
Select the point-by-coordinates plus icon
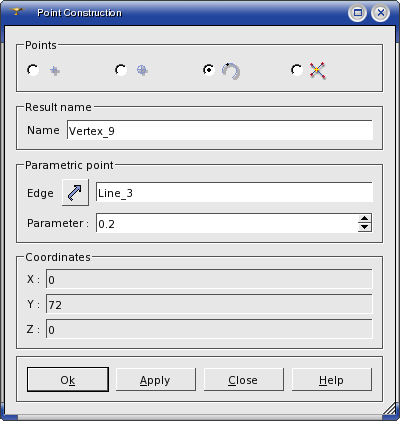[55, 71]
